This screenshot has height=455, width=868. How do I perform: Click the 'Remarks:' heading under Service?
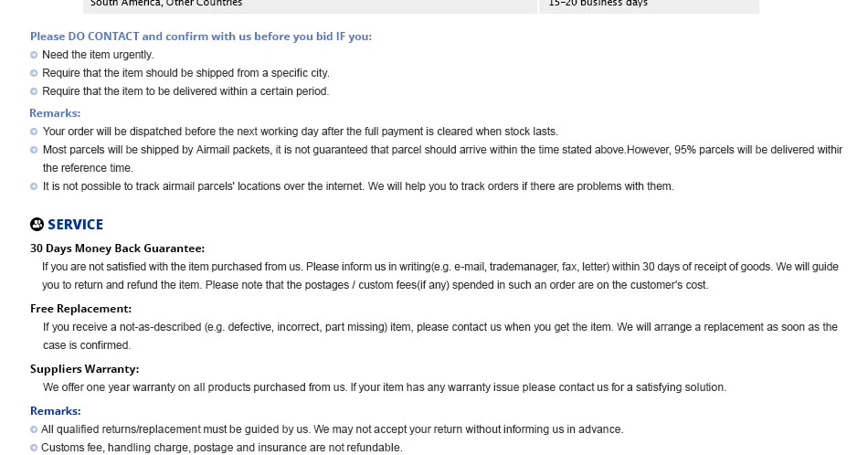tap(56, 411)
